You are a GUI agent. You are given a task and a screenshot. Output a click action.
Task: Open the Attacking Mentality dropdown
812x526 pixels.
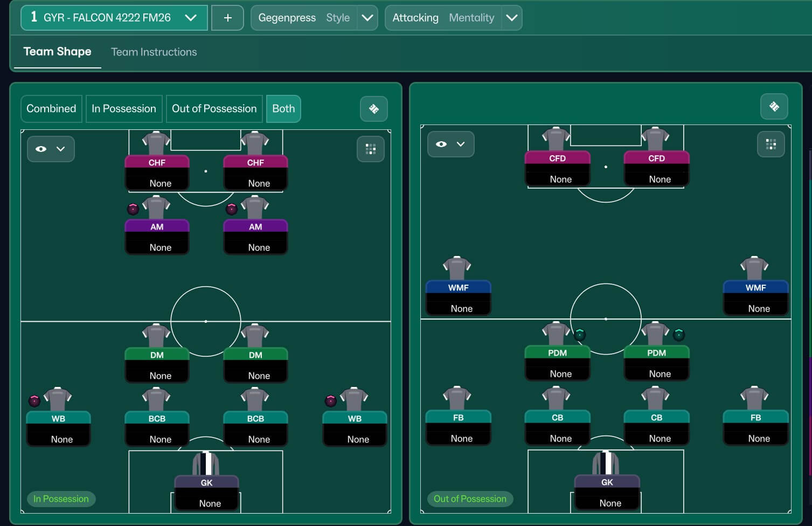click(x=511, y=18)
